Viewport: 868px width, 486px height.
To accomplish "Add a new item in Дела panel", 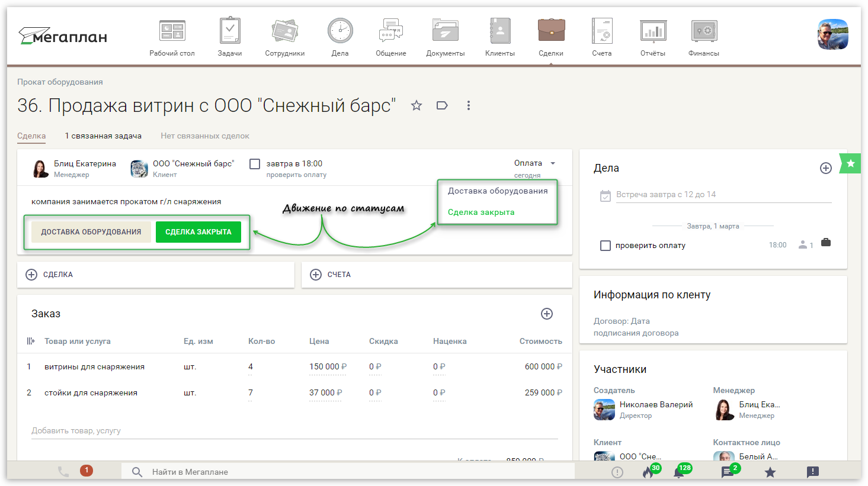I will click(x=826, y=168).
